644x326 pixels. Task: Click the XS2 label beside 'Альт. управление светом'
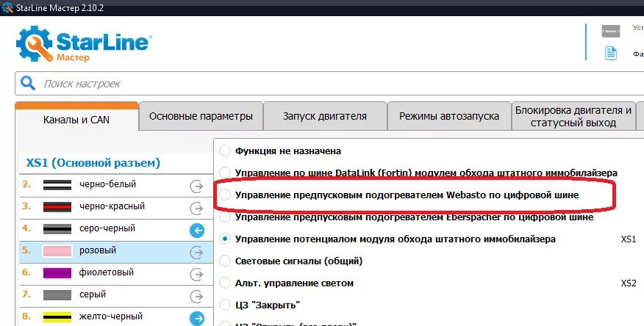point(629,283)
